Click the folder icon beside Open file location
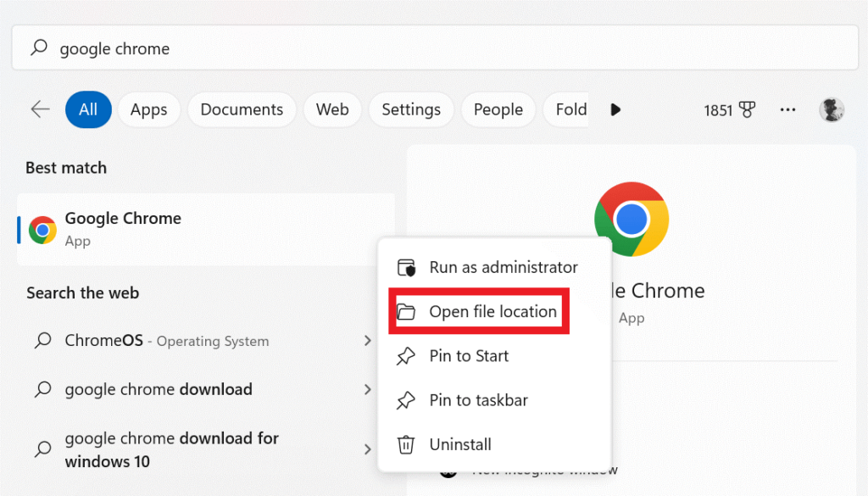The height and width of the screenshot is (496, 868). point(406,312)
